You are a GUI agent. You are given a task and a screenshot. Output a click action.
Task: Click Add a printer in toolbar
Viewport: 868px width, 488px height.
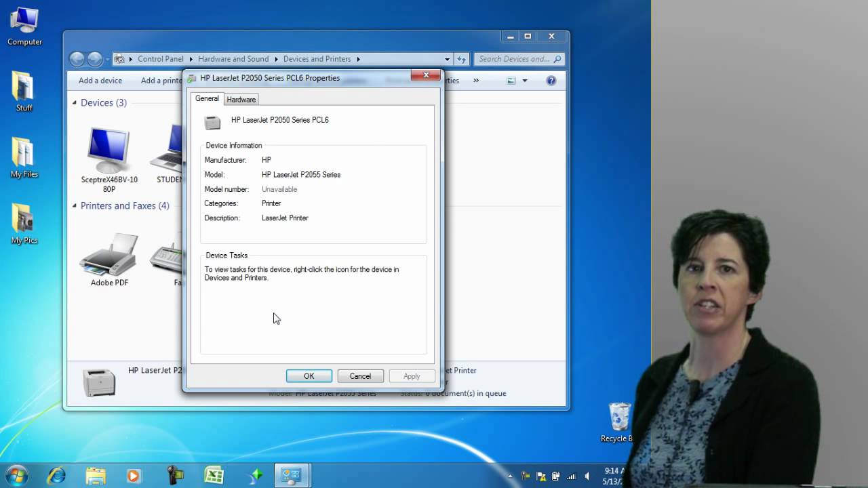pos(161,81)
